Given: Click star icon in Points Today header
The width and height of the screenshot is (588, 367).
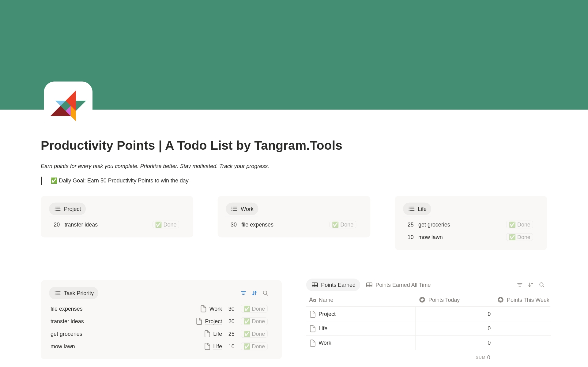Looking at the screenshot, I should pyautogui.click(x=422, y=300).
